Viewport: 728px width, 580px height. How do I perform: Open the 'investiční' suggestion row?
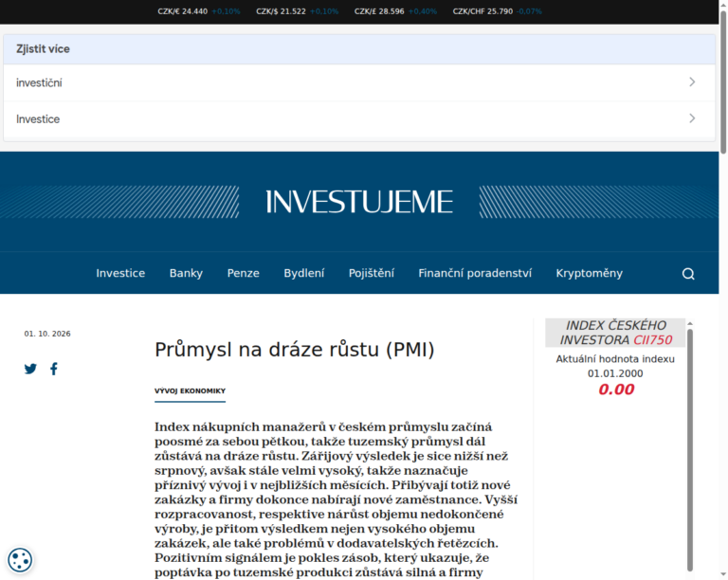point(359,82)
